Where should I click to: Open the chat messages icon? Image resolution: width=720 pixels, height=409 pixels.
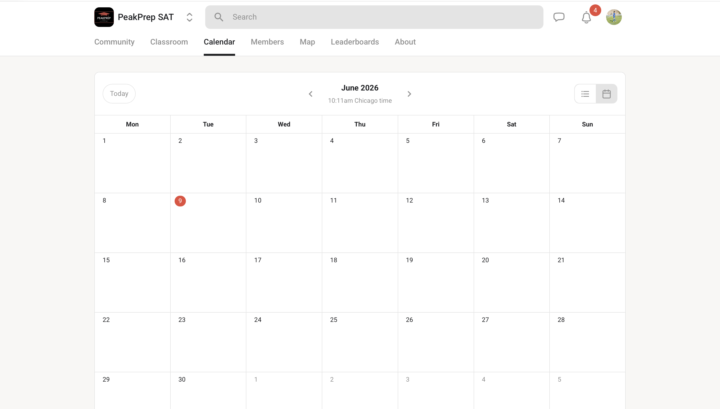[559, 17]
